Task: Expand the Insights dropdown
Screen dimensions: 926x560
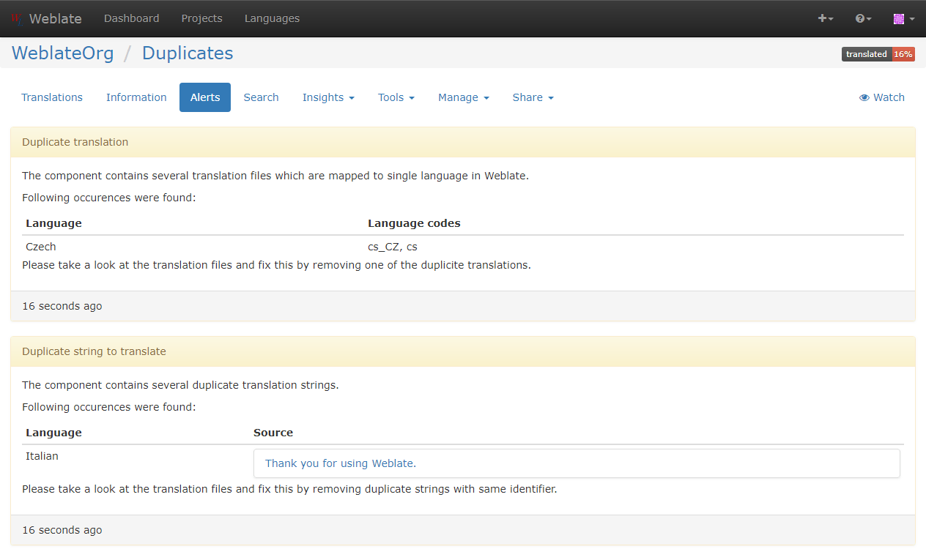Action: 328,97
